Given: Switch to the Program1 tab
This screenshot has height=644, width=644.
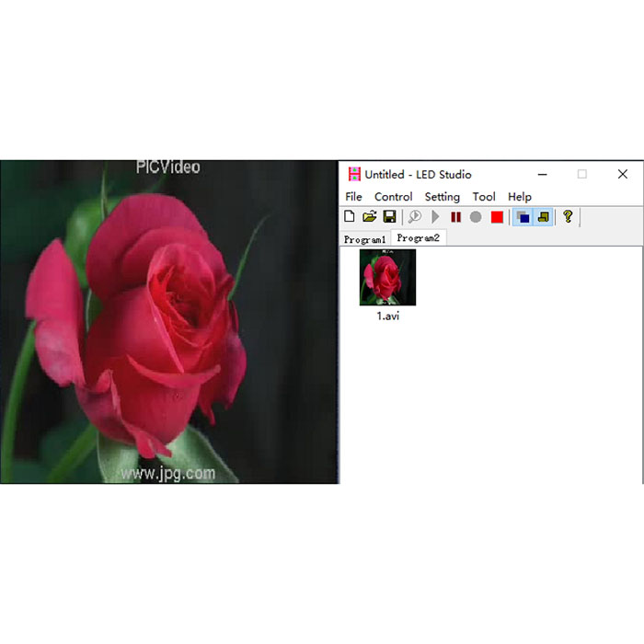Looking at the screenshot, I should click(364, 239).
